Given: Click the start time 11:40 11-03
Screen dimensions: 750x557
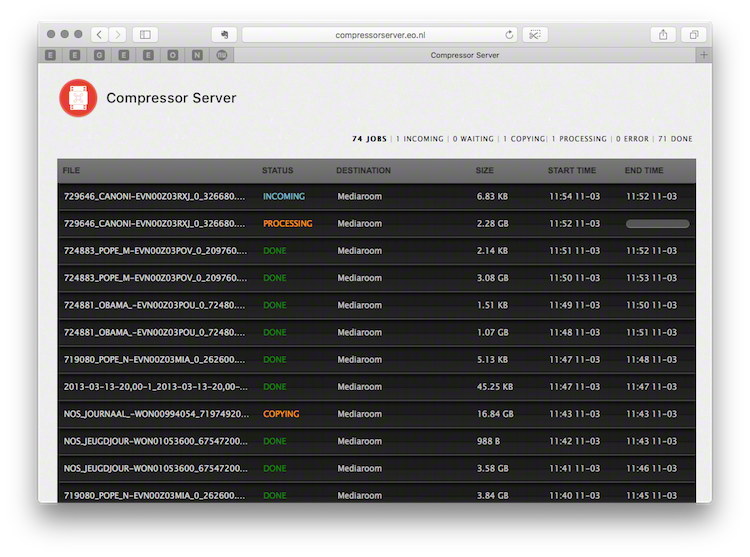Looking at the screenshot, I should [574, 496].
